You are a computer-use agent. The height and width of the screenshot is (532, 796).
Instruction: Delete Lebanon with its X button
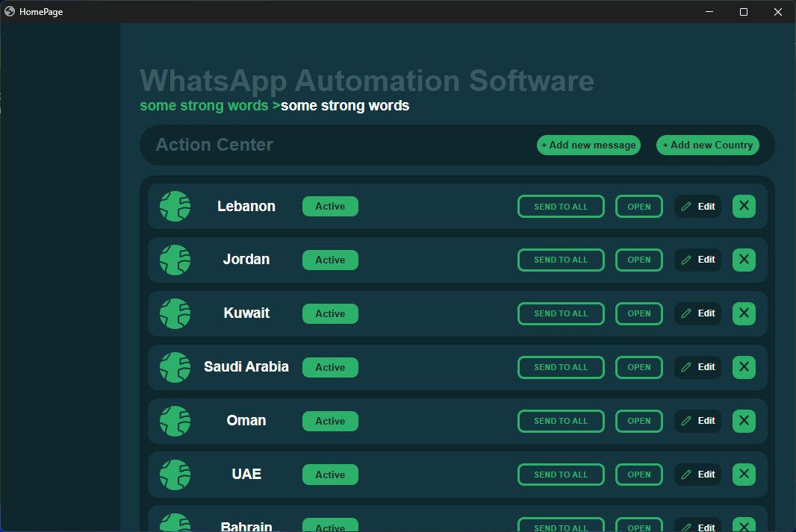(x=744, y=207)
